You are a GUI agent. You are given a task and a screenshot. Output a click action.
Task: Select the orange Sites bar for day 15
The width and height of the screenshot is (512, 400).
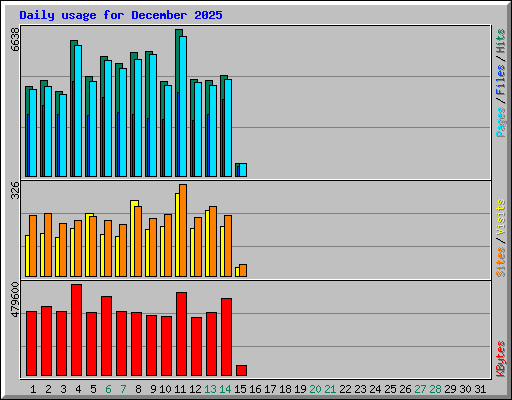243,270
